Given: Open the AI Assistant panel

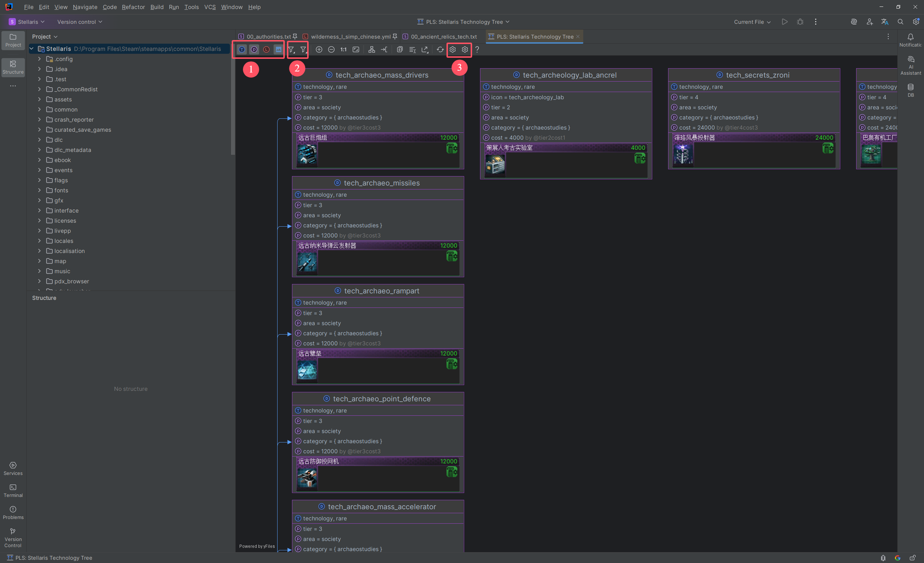Looking at the screenshot, I should click(x=911, y=66).
